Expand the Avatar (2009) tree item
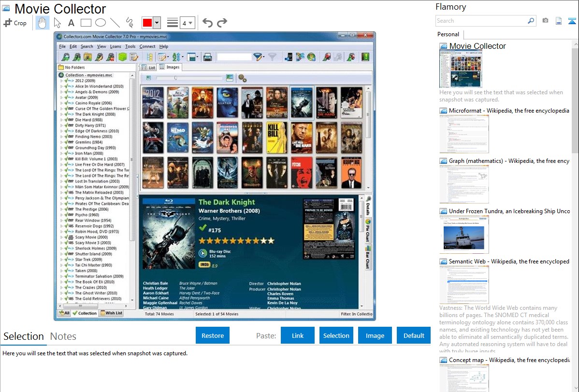Image resolution: width=579 pixels, height=392 pixels. click(61, 98)
